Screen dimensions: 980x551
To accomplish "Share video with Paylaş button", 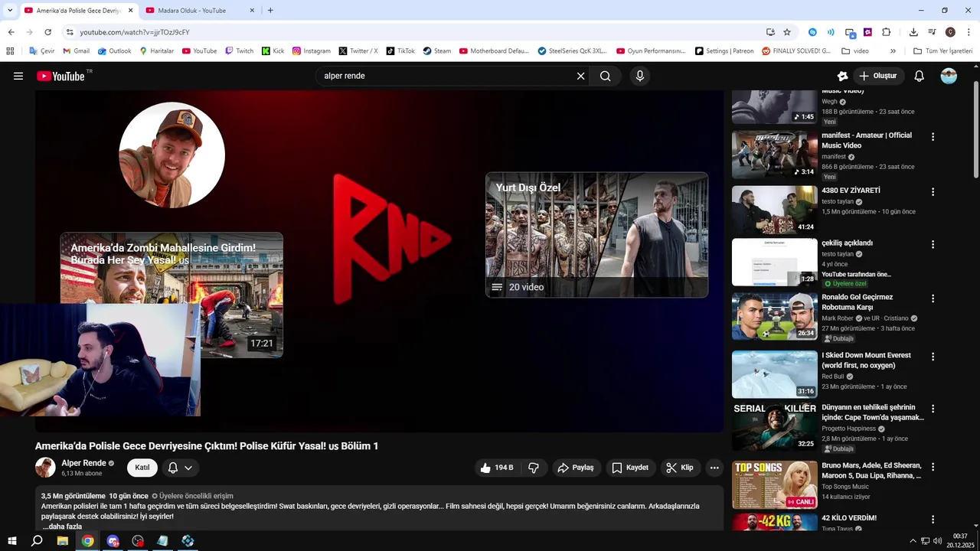I will (575, 468).
